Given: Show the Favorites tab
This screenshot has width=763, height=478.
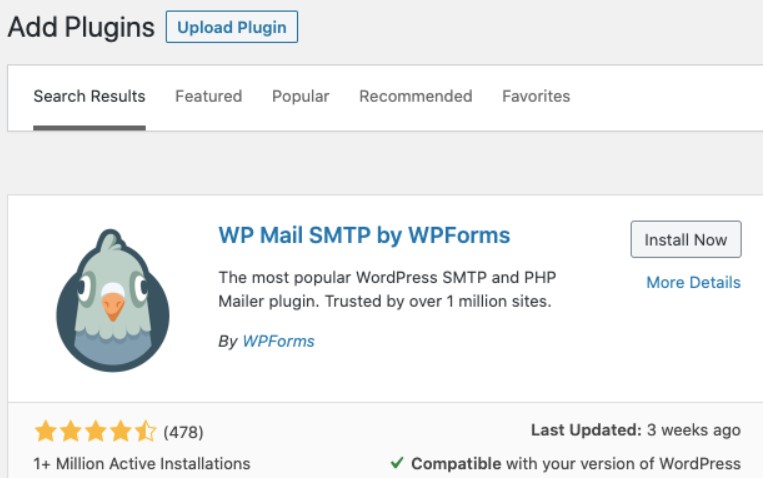Looking at the screenshot, I should [x=536, y=97].
